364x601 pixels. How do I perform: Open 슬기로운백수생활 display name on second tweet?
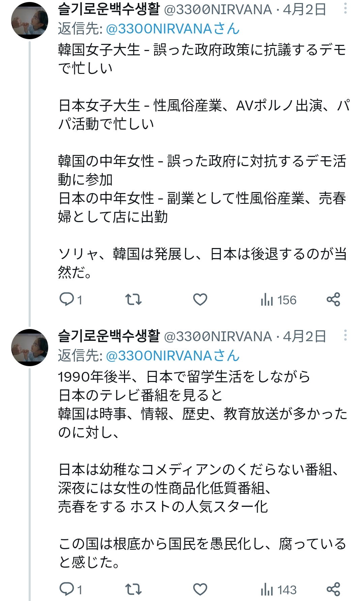(109, 336)
